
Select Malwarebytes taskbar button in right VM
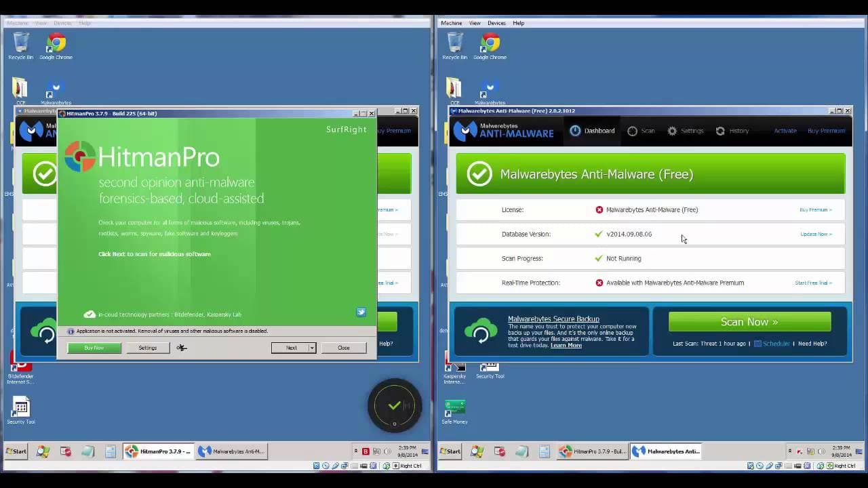(x=666, y=451)
